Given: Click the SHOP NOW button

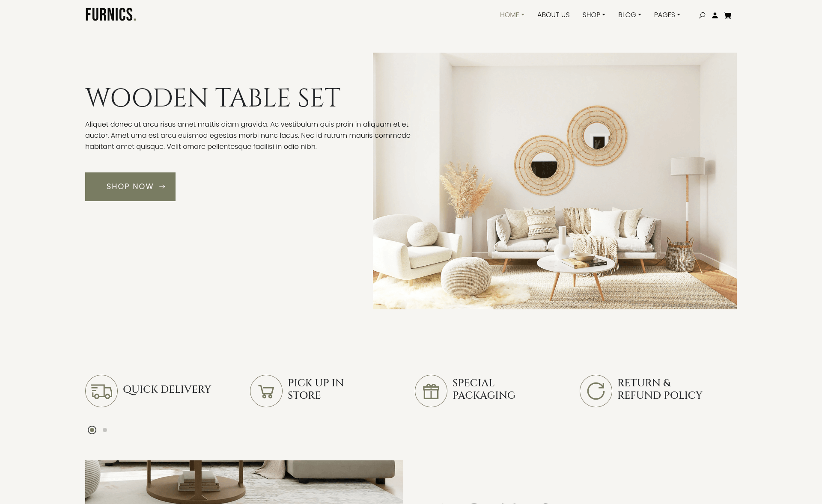Looking at the screenshot, I should coord(130,186).
